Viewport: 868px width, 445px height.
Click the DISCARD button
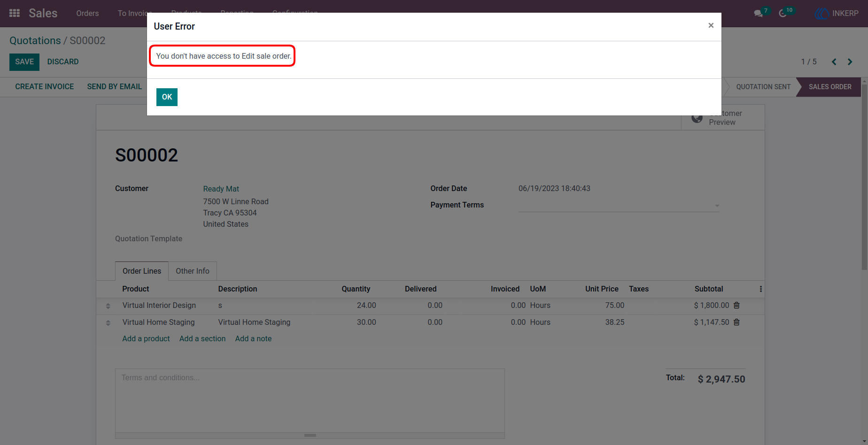point(63,62)
